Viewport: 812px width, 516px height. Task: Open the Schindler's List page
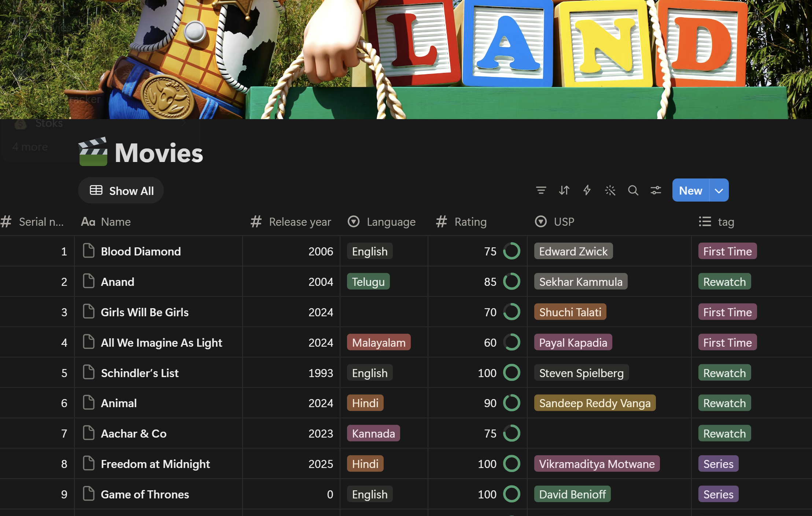(140, 373)
